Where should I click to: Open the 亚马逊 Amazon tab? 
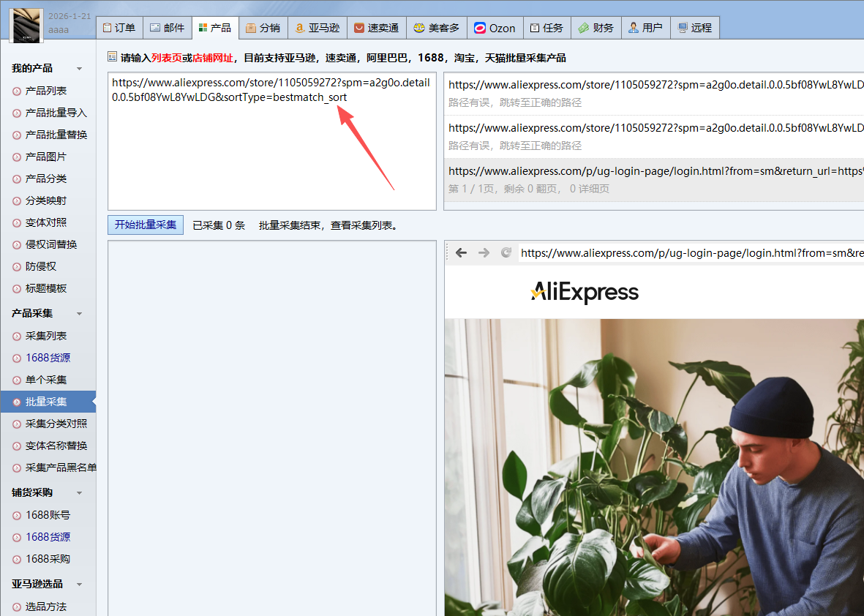(318, 28)
